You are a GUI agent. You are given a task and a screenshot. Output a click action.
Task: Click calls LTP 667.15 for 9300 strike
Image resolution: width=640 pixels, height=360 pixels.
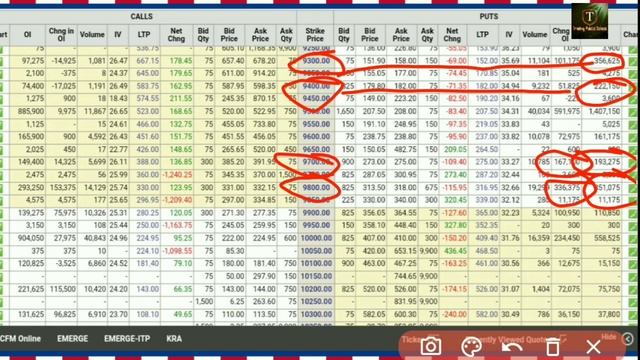(x=148, y=61)
